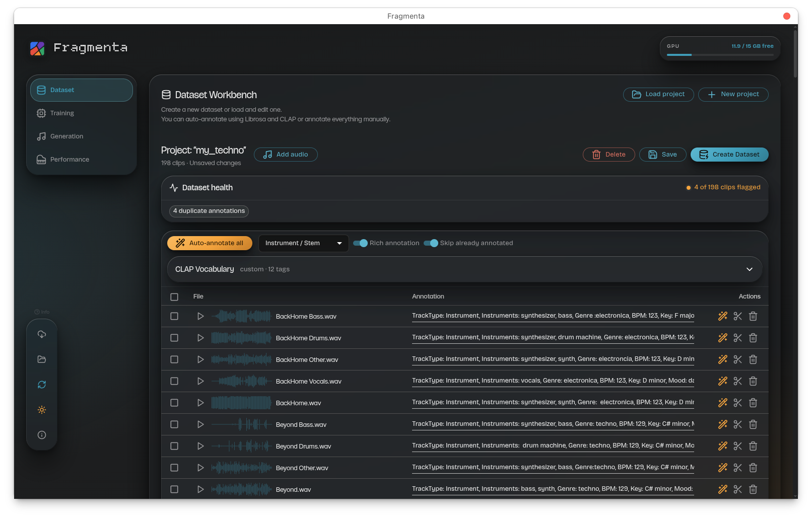Click the scissors icon for Beyond Other.wav

(738, 468)
